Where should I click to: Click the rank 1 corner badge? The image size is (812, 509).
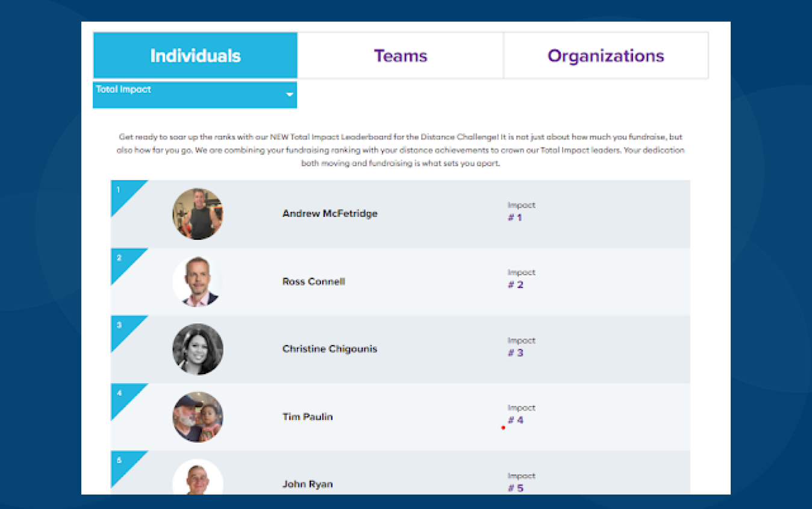[x=122, y=192]
